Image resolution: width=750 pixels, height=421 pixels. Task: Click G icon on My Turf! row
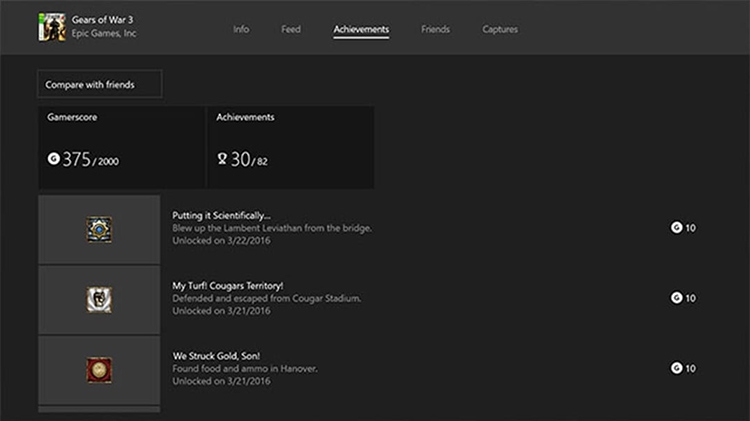pos(676,298)
